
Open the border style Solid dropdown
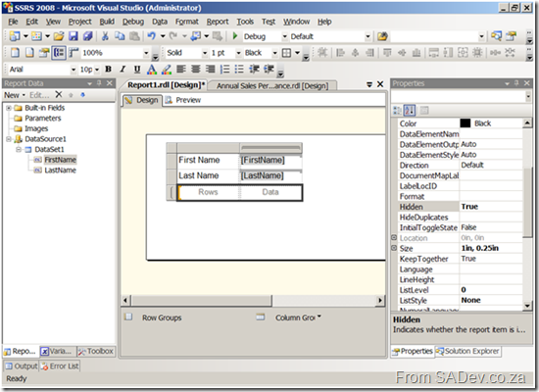pos(205,53)
